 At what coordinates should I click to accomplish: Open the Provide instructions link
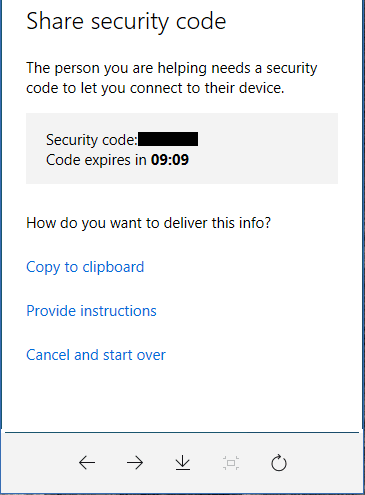click(x=91, y=311)
